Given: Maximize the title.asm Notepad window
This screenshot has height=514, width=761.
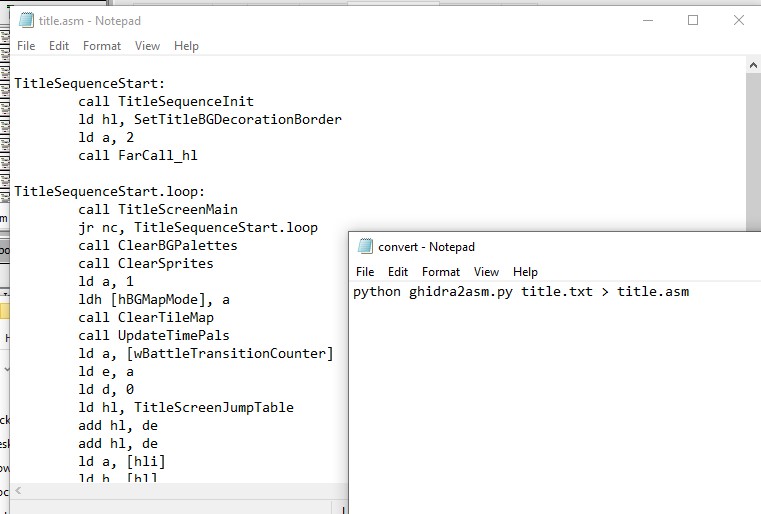Looking at the screenshot, I should (693, 20).
